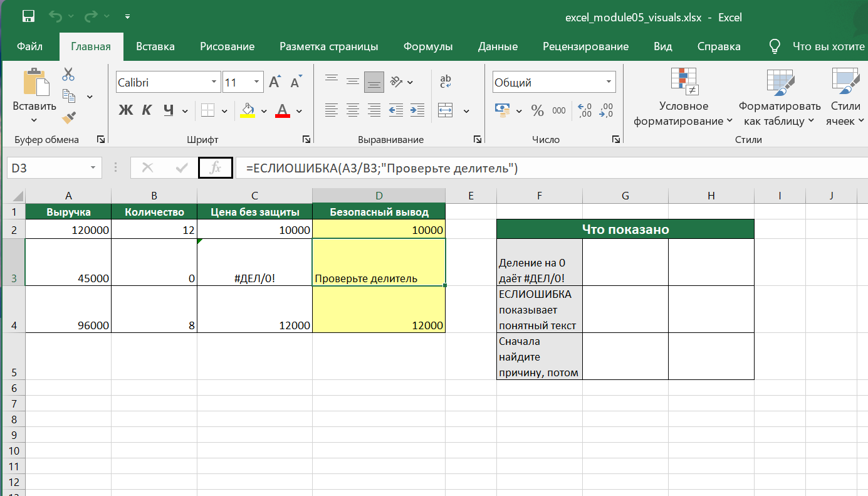Click Insert Function fx button
The image size is (868, 496).
point(215,168)
